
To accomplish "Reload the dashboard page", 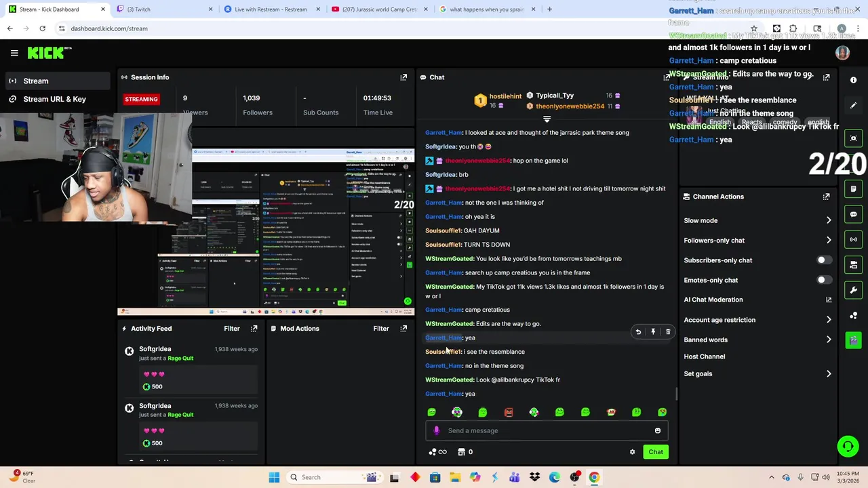I will 42,28.
